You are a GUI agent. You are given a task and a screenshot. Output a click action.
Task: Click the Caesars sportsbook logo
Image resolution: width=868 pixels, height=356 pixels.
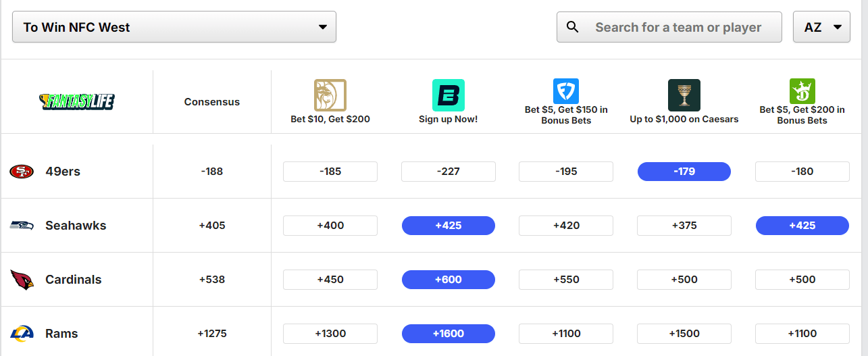pos(684,95)
